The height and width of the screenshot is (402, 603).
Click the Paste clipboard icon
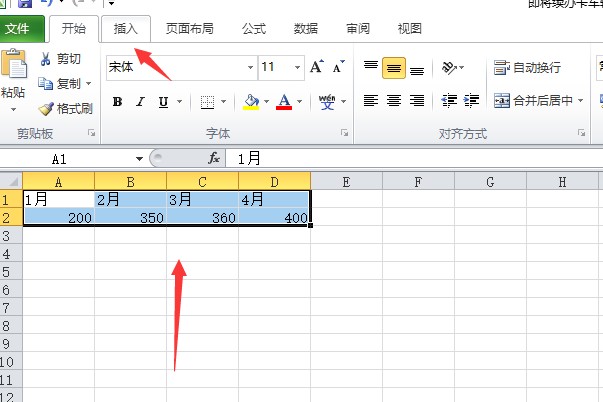pyautogui.click(x=14, y=64)
